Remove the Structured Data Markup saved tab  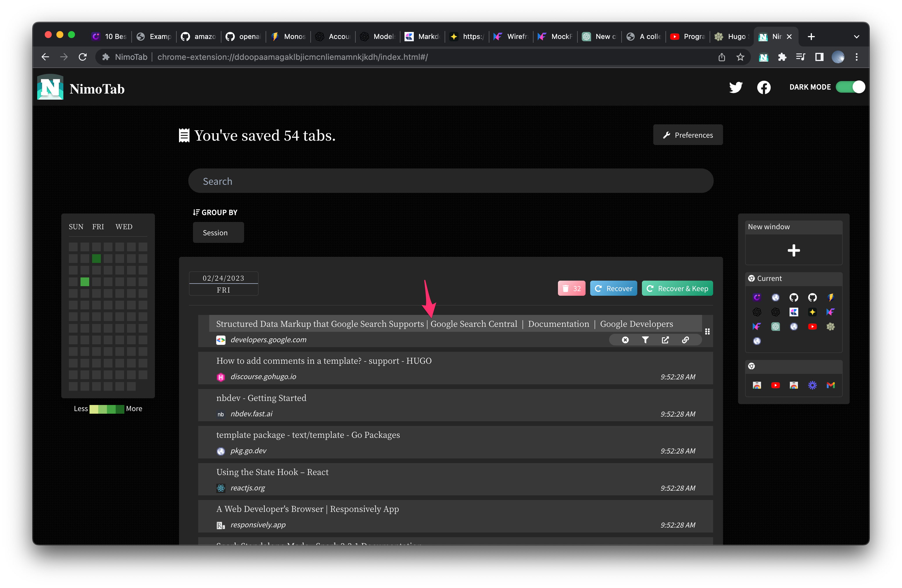pos(625,340)
